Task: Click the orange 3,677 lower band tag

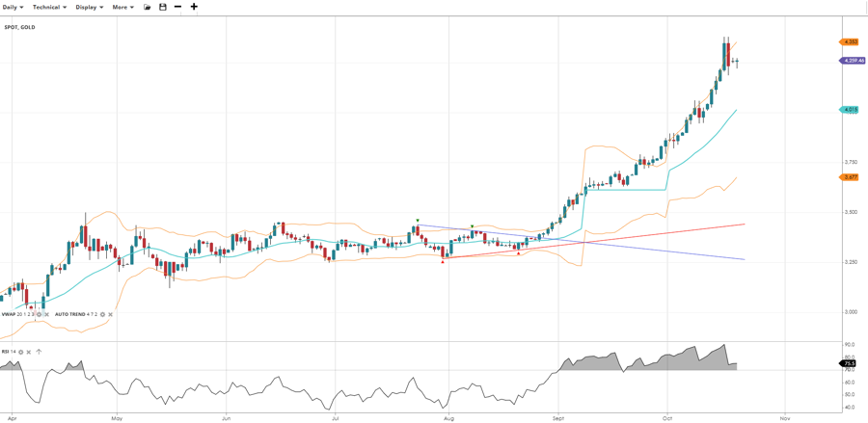Action: 850,177
